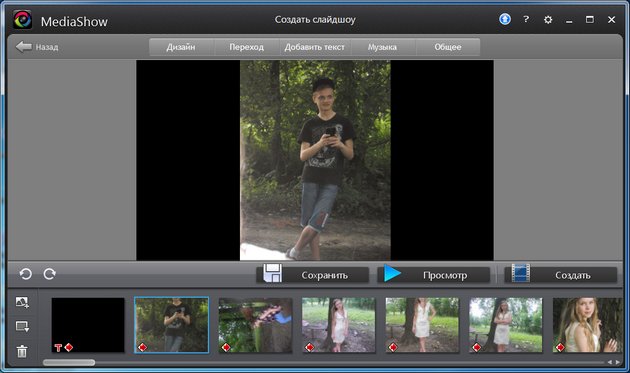Click the red T text marker on title slide

tap(58, 348)
